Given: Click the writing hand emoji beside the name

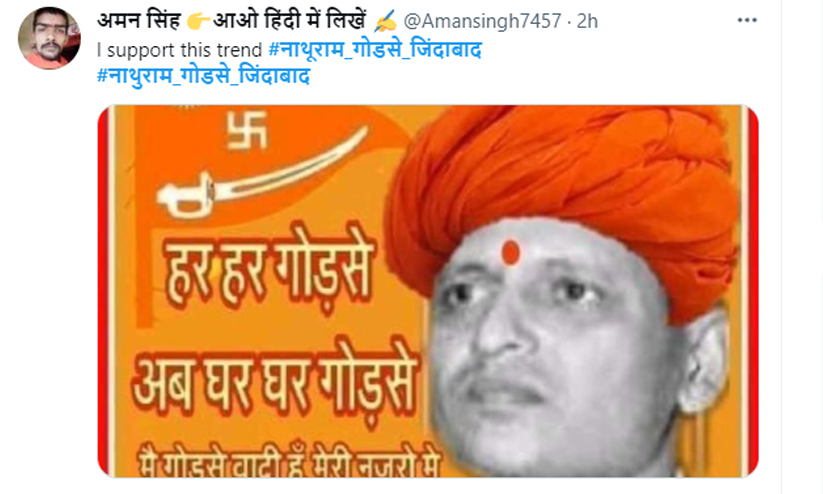Looking at the screenshot, I should tap(385, 21).
